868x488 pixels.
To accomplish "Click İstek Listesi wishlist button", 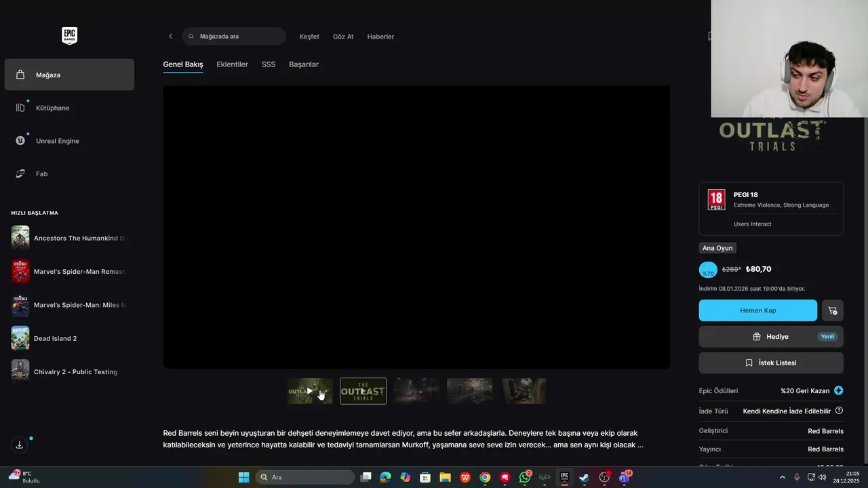I will pyautogui.click(x=771, y=363).
